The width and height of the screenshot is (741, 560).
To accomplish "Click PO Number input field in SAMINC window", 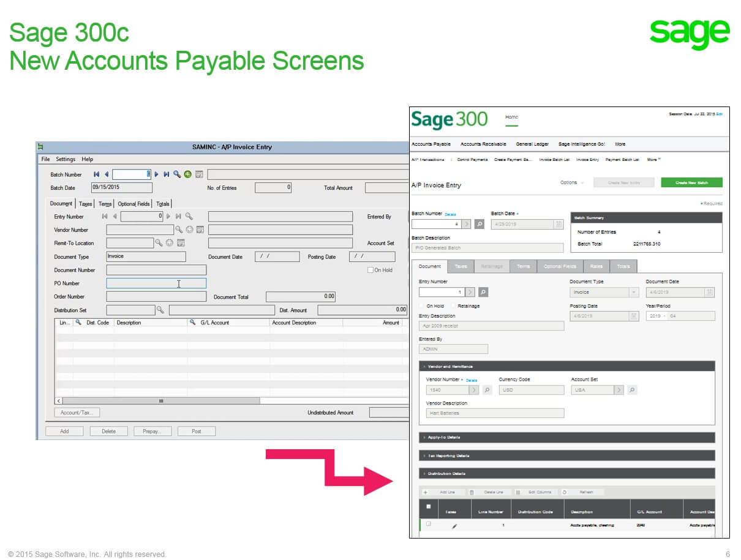I will [156, 283].
